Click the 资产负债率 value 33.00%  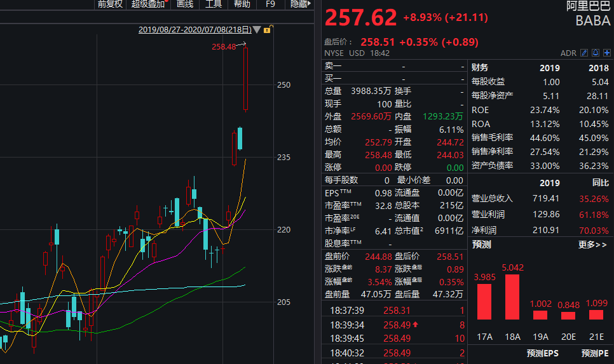[x=545, y=166]
